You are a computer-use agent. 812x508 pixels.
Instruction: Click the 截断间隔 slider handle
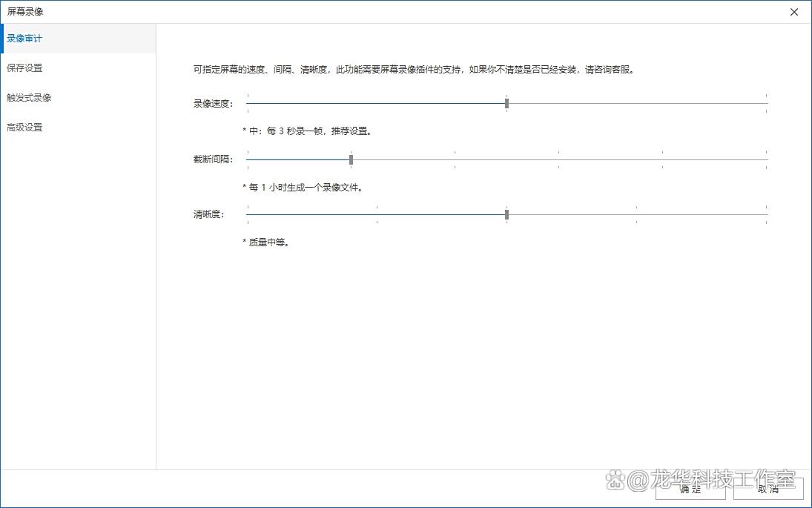point(351,159)
